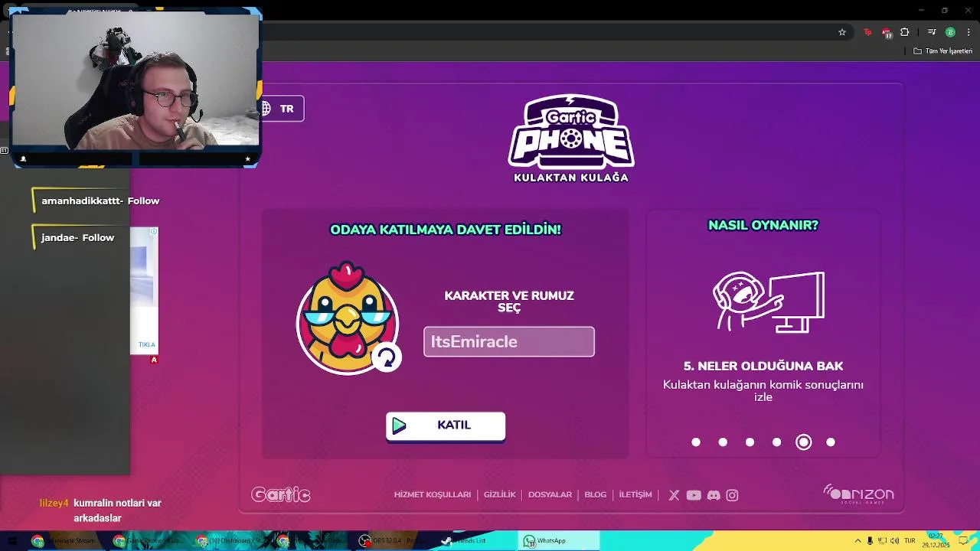The width and height of the screenshot is (980, 551).
Task: Bookmark this page with star icon
Action: (842, 32)
